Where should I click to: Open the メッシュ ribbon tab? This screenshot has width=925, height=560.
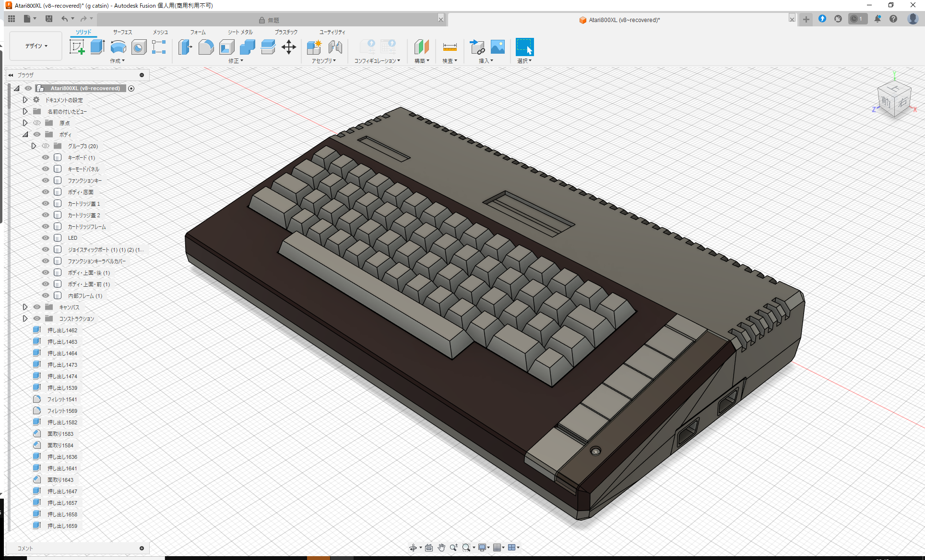[160, 32]
